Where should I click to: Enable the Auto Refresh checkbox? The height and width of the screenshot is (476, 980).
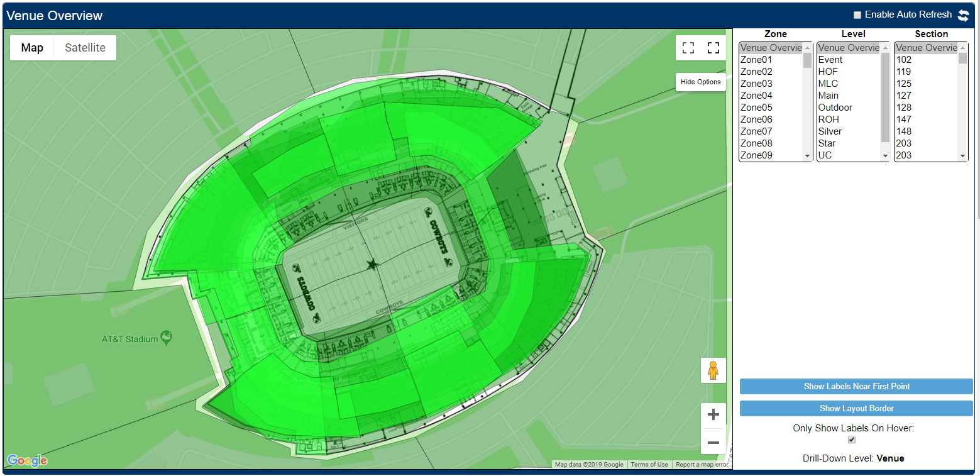[857, 15]
